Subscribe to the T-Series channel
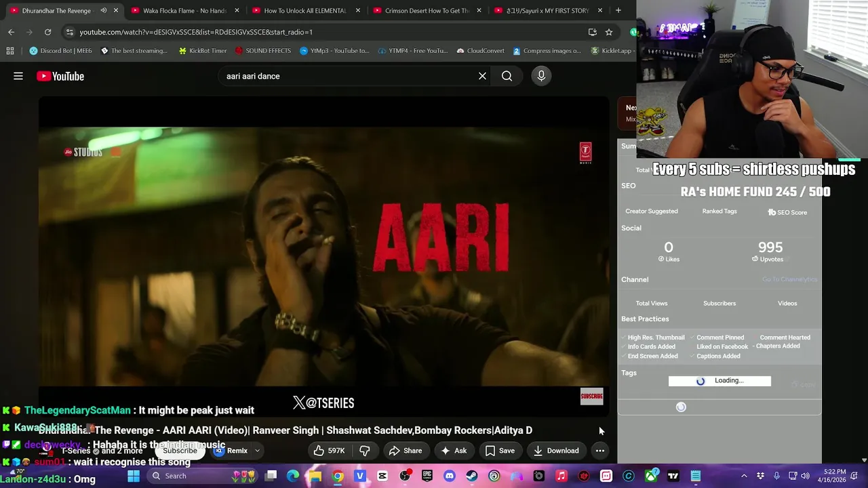Image resolution: width=868 pixels, height=488 pixels. coord(180,451)
